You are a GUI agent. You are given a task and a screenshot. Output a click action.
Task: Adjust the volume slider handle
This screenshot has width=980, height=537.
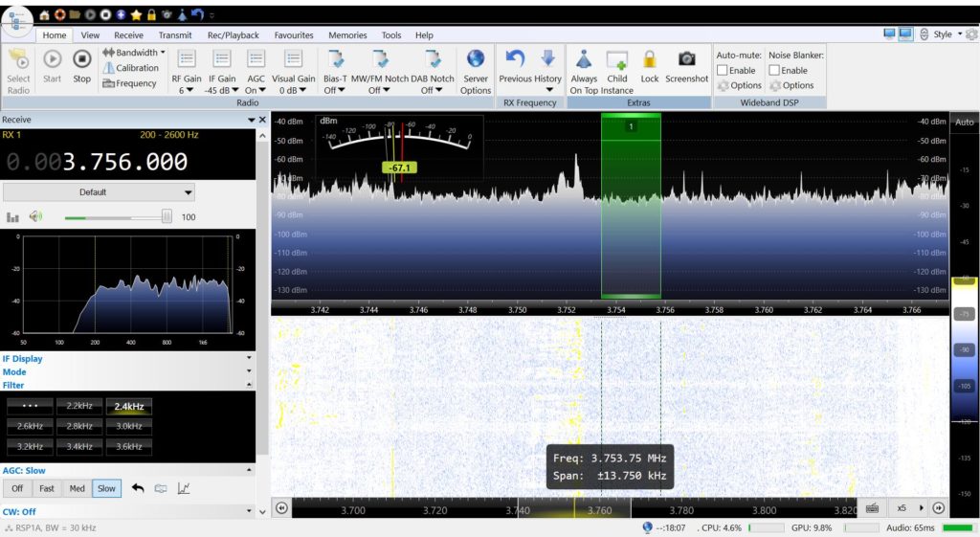coord(167,216)
